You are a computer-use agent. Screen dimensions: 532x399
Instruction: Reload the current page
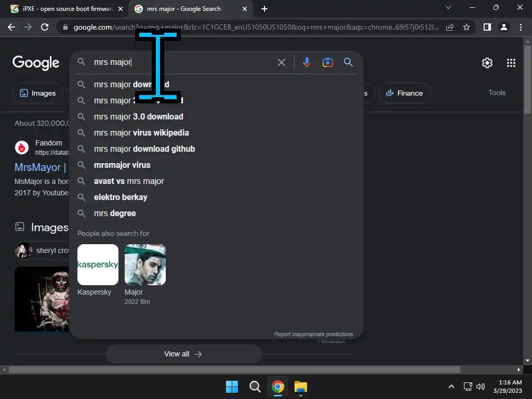pyautogui.click(x=45, y=27)
